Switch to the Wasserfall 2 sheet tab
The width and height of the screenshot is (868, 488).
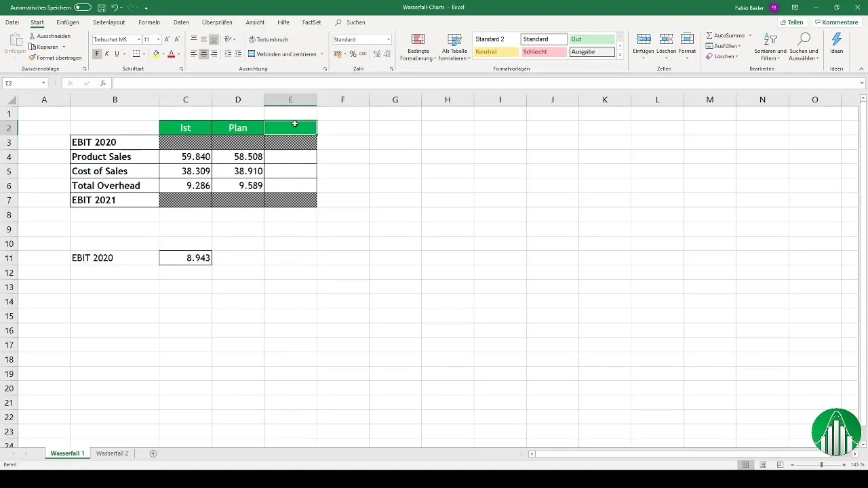coord(112,453)
